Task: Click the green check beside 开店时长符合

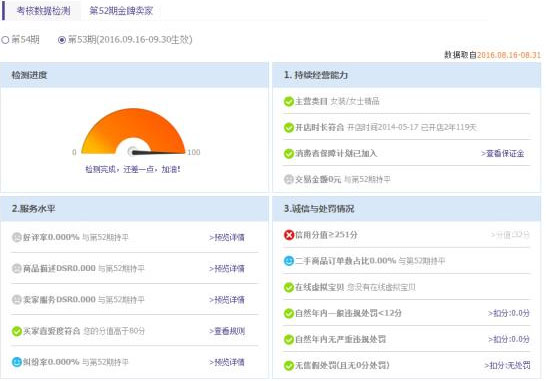Action: click(289, 127)
